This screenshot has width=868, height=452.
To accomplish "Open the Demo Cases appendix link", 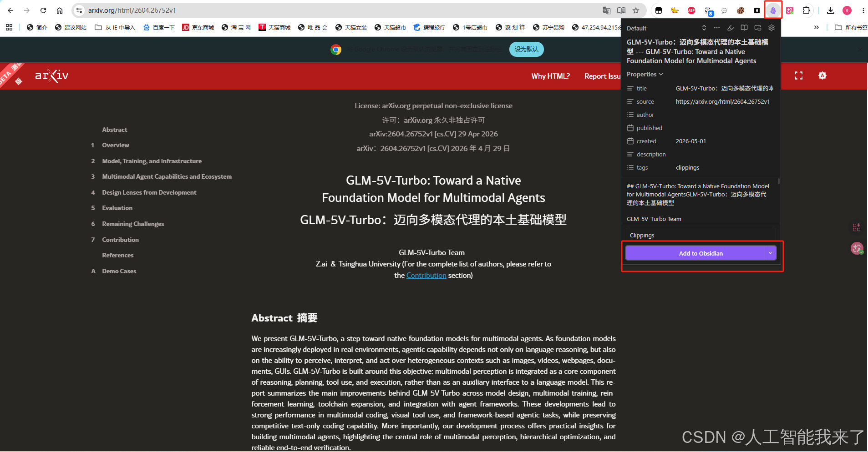I will click(x=119, y=271).
